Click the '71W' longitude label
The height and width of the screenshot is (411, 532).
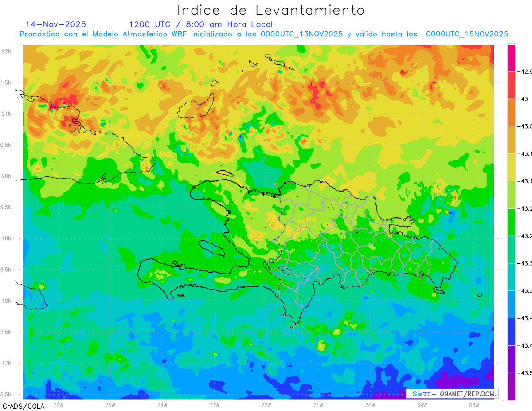(318, 405)
